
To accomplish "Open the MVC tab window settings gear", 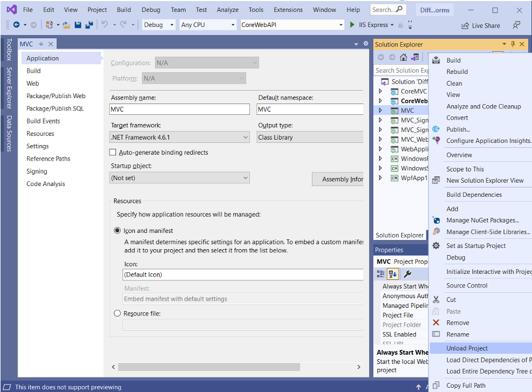I will [366, 43].
